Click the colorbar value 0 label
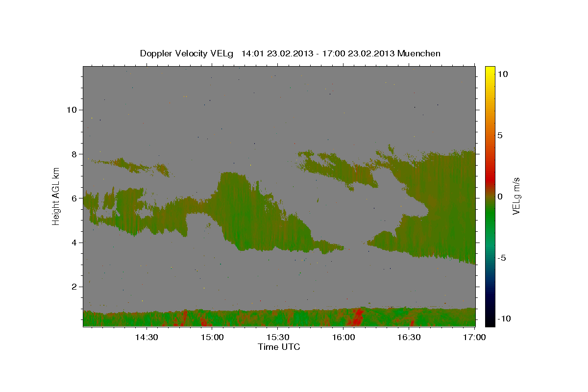 point(500,196)
